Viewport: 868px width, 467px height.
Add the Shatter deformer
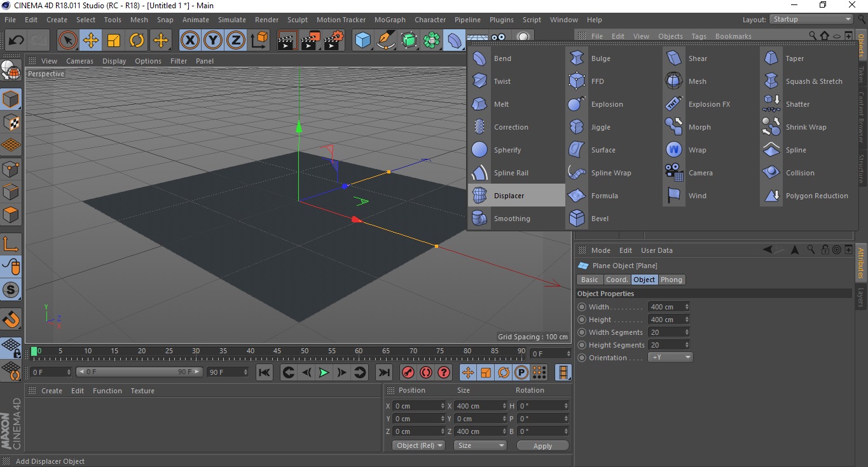(808, 104)
